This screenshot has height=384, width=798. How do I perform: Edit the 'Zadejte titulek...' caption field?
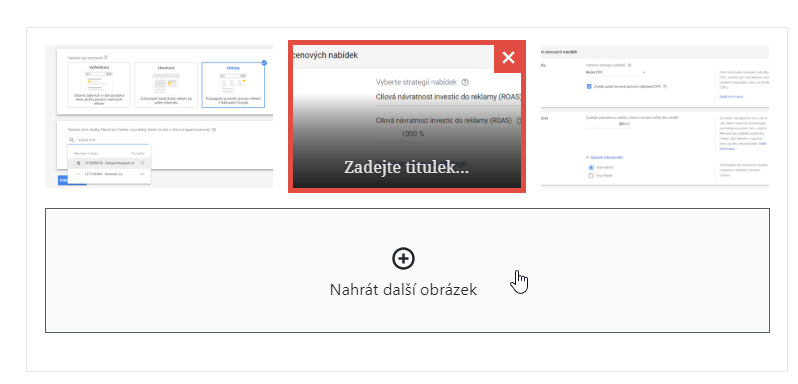(407, 167)
